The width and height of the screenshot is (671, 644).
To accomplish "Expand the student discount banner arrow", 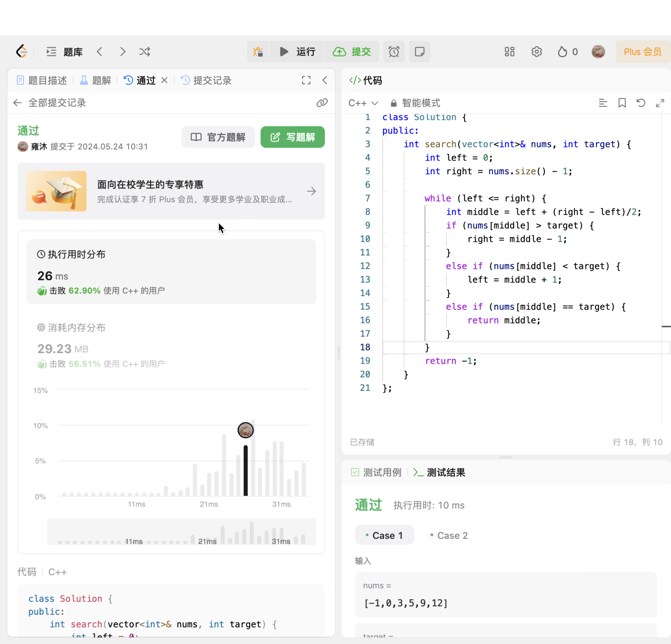I will click(x=311, y=191).
